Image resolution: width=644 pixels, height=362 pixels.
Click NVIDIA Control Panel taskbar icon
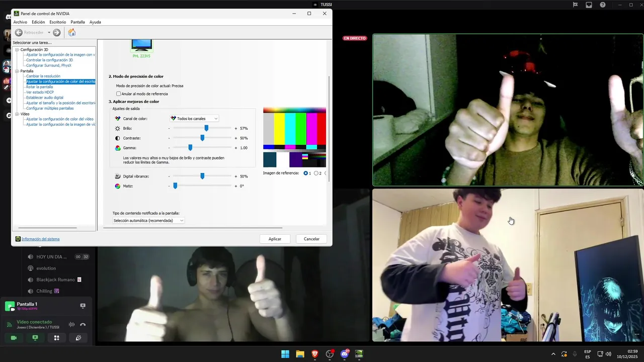tap(359, 354)
